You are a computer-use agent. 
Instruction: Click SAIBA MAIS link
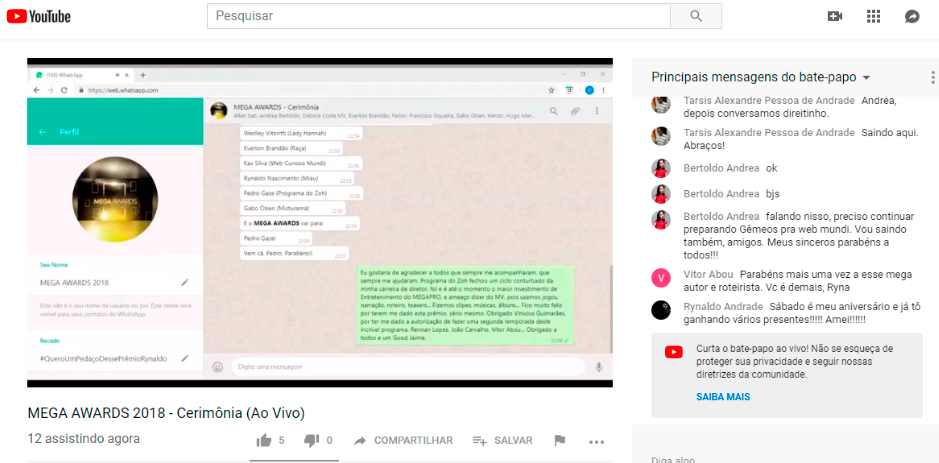pos(723,397)
